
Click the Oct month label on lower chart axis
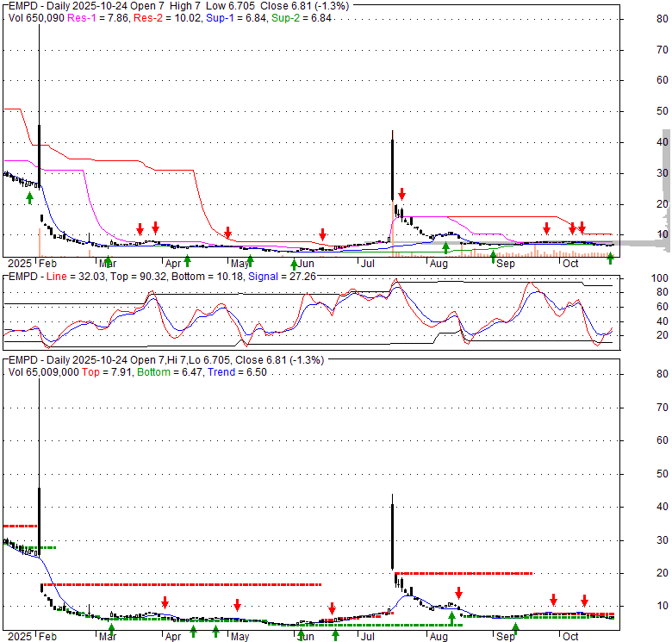pos(570,637)
